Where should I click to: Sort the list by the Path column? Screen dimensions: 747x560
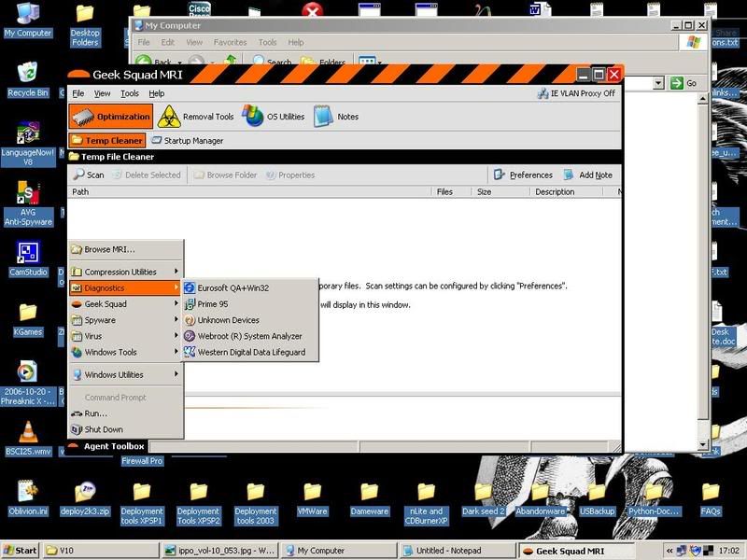point(249,192)
